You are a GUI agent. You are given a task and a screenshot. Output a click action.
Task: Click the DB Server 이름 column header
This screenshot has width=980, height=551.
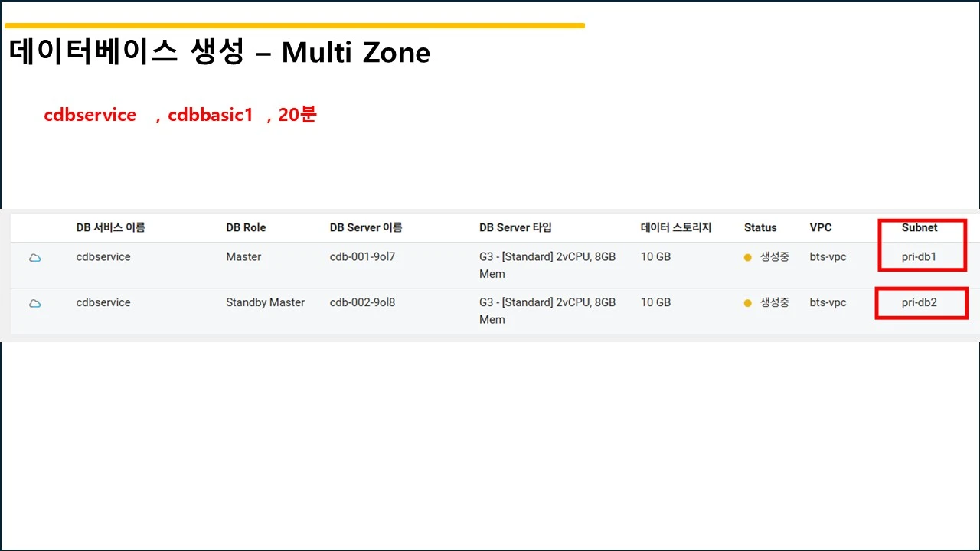pos(366,227)
